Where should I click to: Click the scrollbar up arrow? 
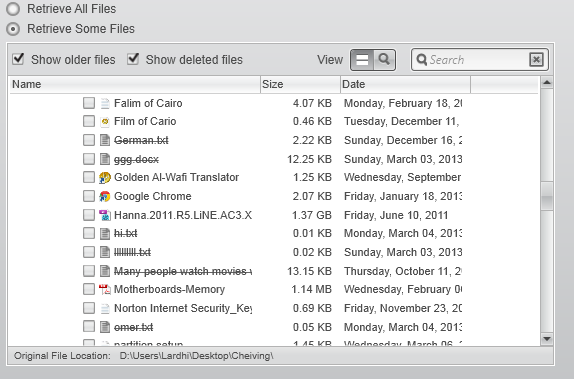tap(547, 82)
